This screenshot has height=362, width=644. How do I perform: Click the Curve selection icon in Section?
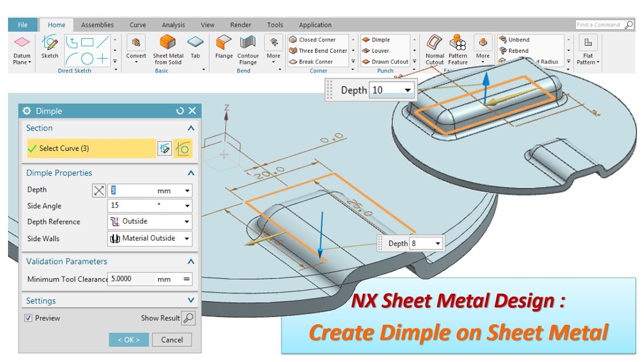click(x=183, y=148)
